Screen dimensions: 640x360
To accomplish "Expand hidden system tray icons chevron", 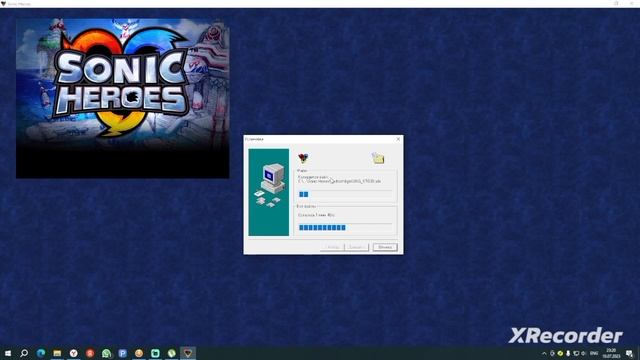I will tap(544, 353).
